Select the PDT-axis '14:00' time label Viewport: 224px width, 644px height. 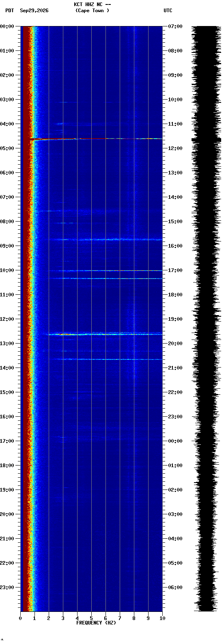[x=7, y=368]
